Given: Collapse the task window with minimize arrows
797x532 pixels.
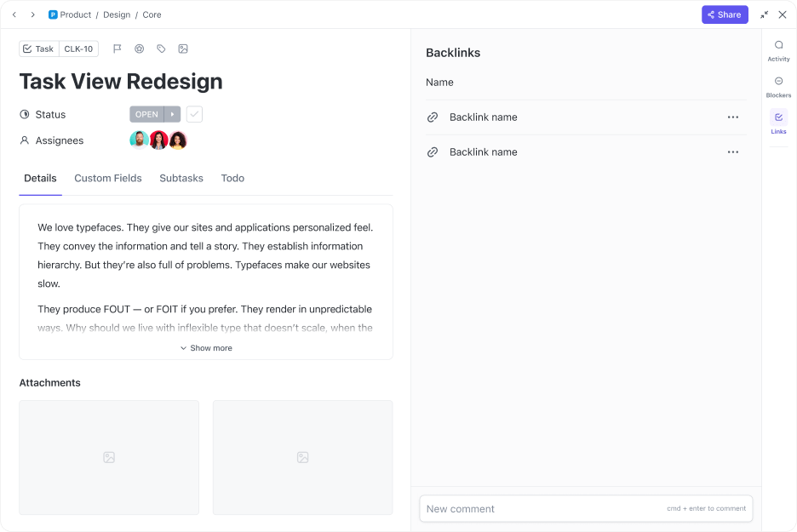Looking at the screenshot, I should click(x=764, y=14).
